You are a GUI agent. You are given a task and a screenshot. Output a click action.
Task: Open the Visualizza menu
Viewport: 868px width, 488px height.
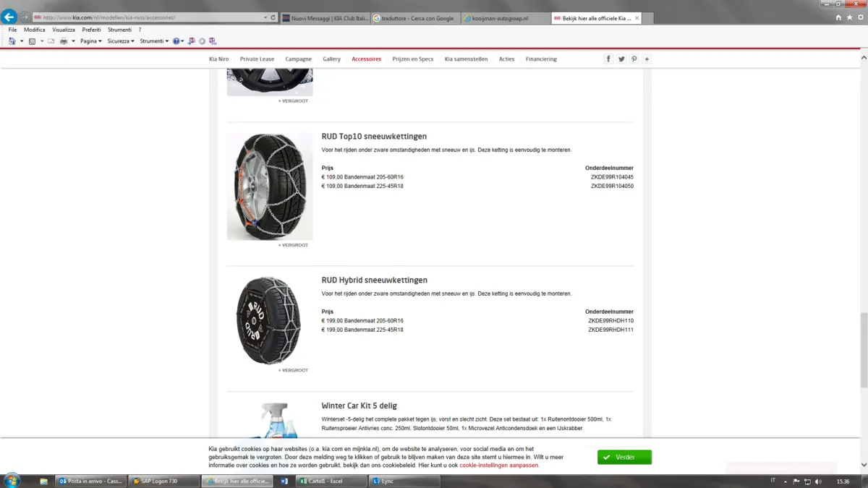point(64,30)
